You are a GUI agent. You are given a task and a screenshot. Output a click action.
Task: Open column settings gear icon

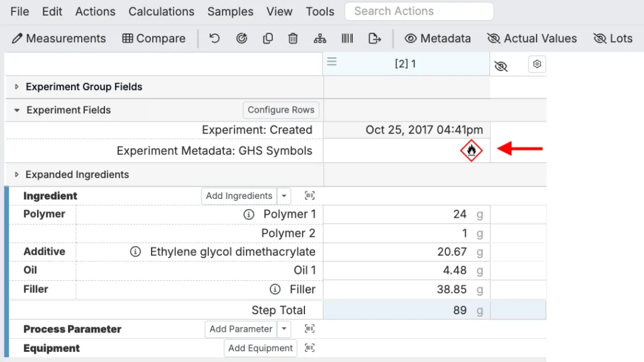click(536, 64)
